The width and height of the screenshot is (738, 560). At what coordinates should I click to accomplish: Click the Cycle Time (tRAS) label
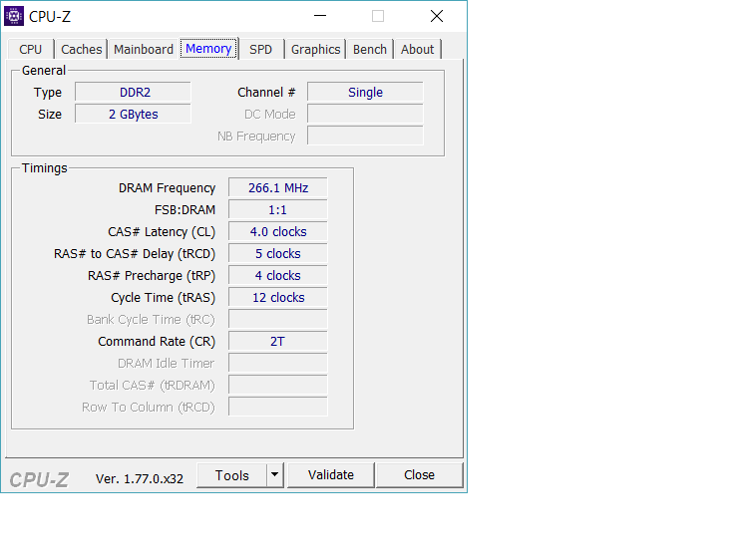click(x=163, y=298)
